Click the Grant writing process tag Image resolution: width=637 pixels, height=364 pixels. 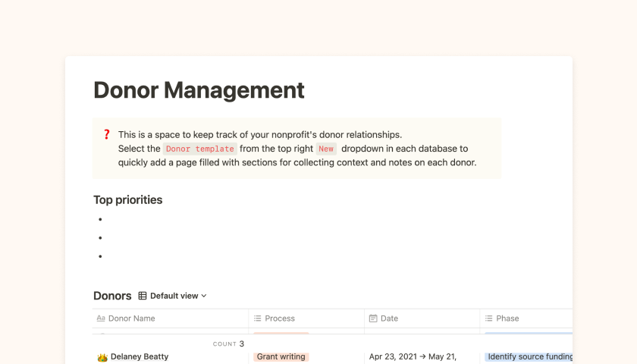(x=281, y=356)
